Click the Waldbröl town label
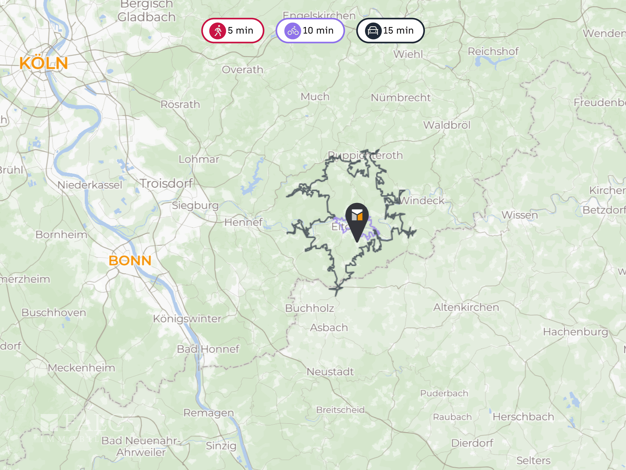Viewport: 626px width, 470px height. (447, 125)
